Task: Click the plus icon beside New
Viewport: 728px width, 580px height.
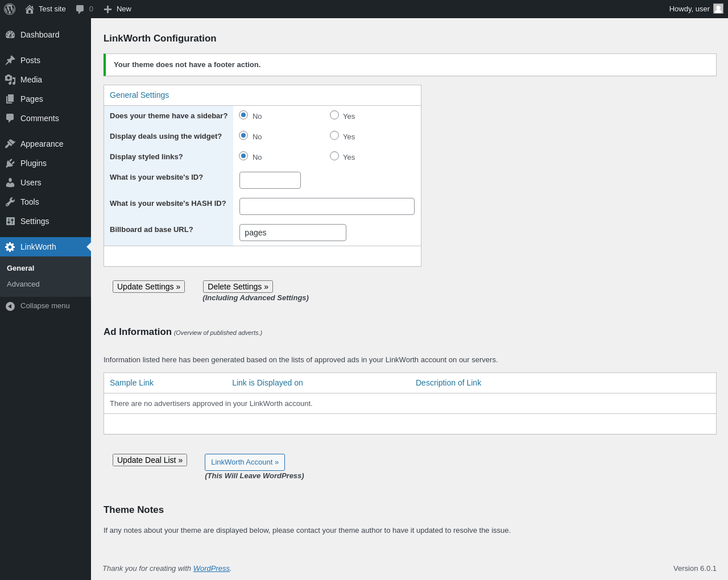Action: (107, 9)
